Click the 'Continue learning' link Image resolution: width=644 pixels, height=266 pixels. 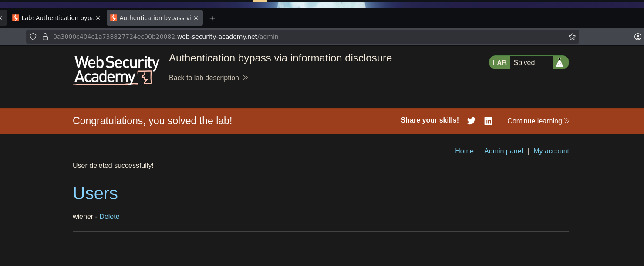point(538,121)
